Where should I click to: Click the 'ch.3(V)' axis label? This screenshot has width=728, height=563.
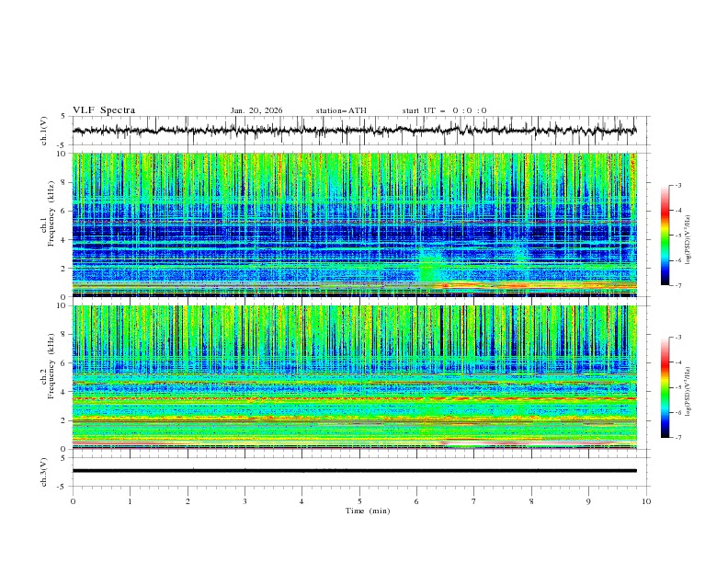click(x=44, y=472)
